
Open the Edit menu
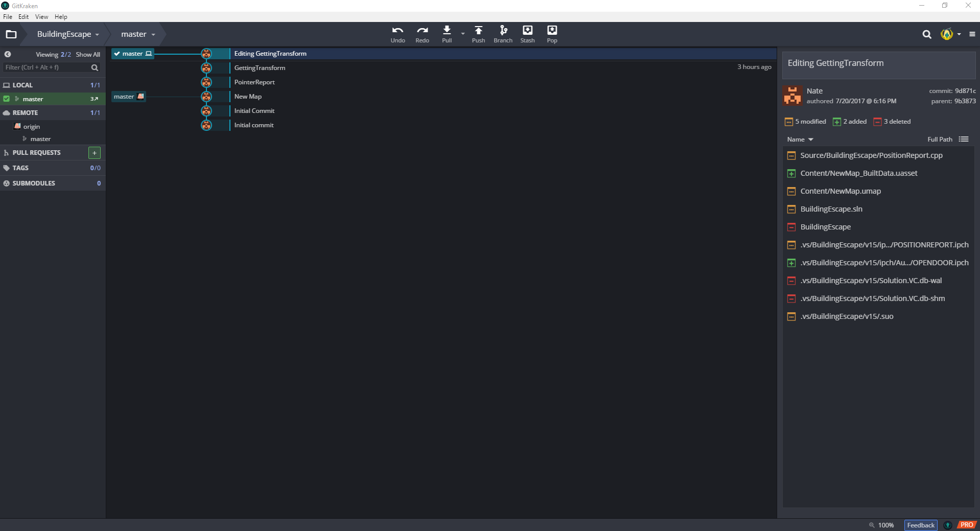tap(24, 17)
